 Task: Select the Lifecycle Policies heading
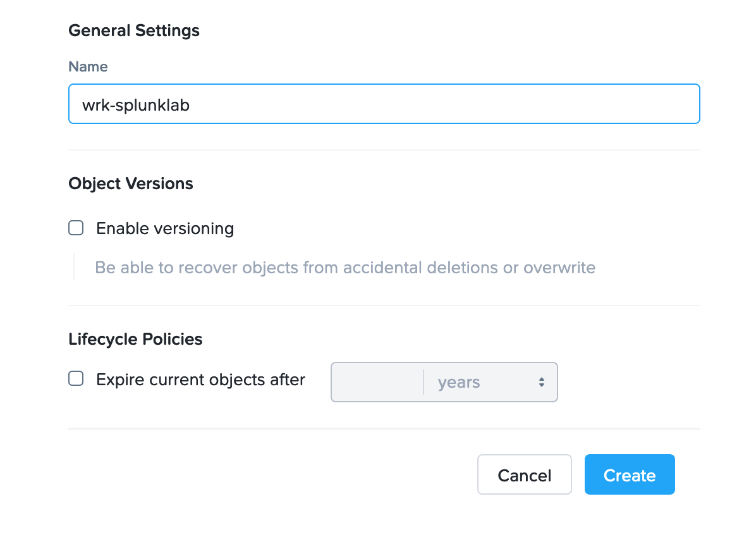coord(135,339)
